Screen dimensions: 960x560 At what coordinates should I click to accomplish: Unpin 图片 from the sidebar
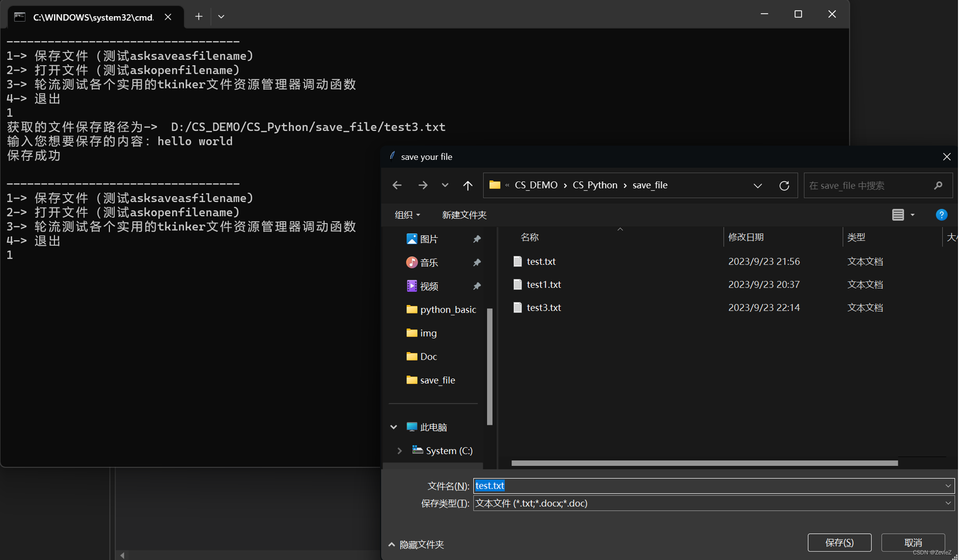(x=477, y=239)
